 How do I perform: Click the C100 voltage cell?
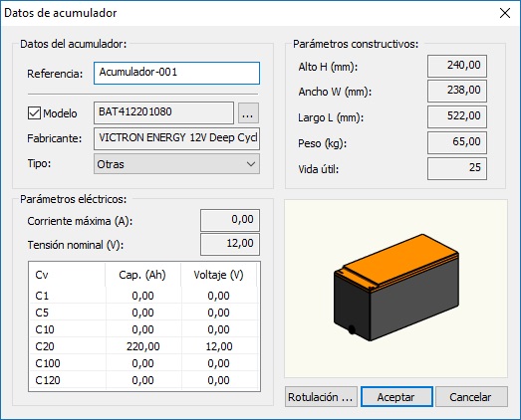(219, 363)
